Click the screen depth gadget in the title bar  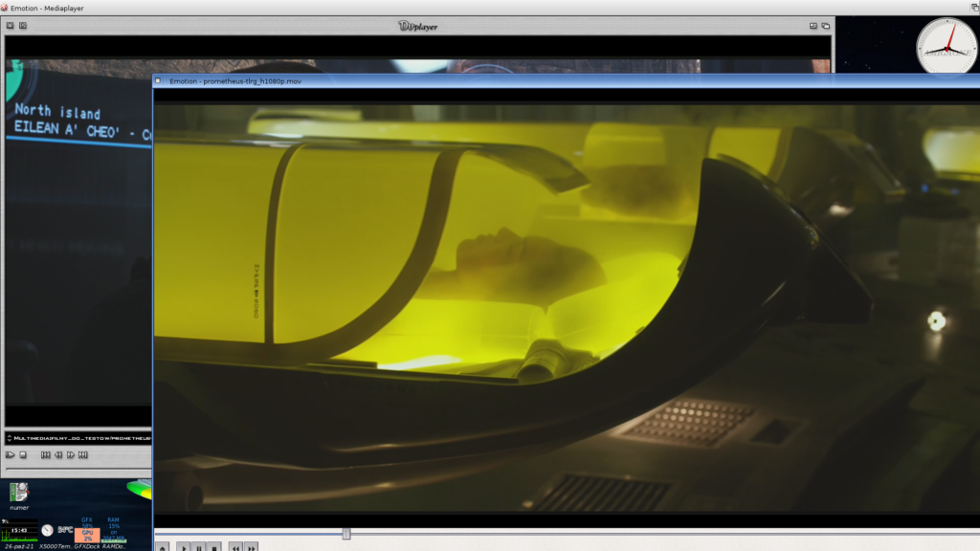(x=975, y=8)
